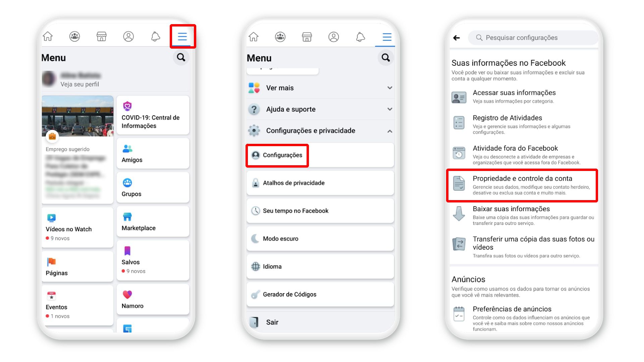Open the home feed icon

click(48, 37)
